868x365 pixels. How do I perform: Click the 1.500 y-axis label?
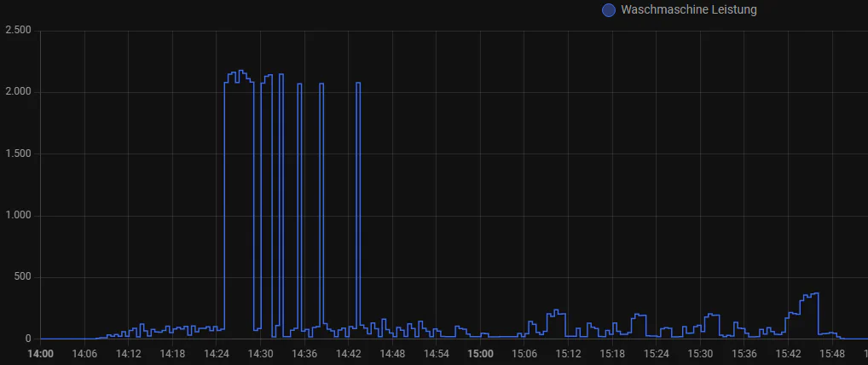tap(18, 154)
